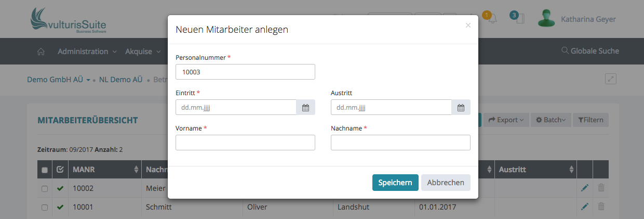This screenshot has height=219, width=644.
Task: Open the Administration menu
Action: click(x=87, y=51)
